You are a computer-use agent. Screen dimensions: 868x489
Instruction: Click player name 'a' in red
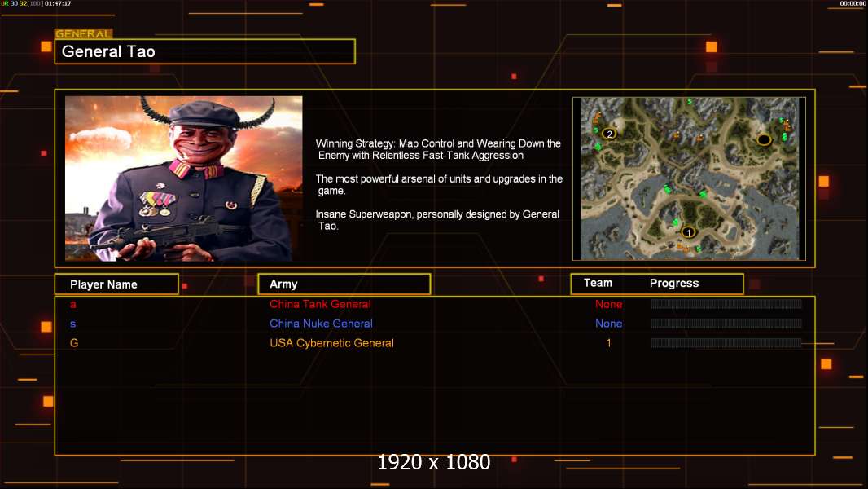[73, 304]
